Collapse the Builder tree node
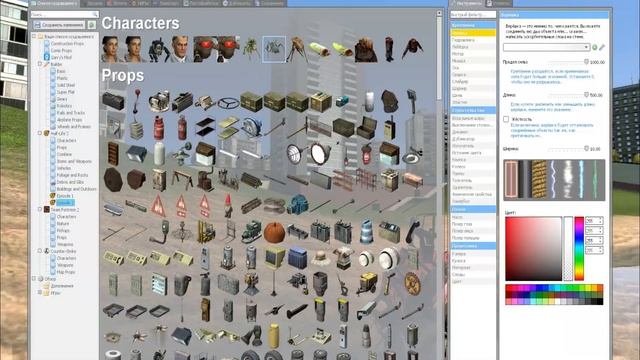 coord(40,64)
